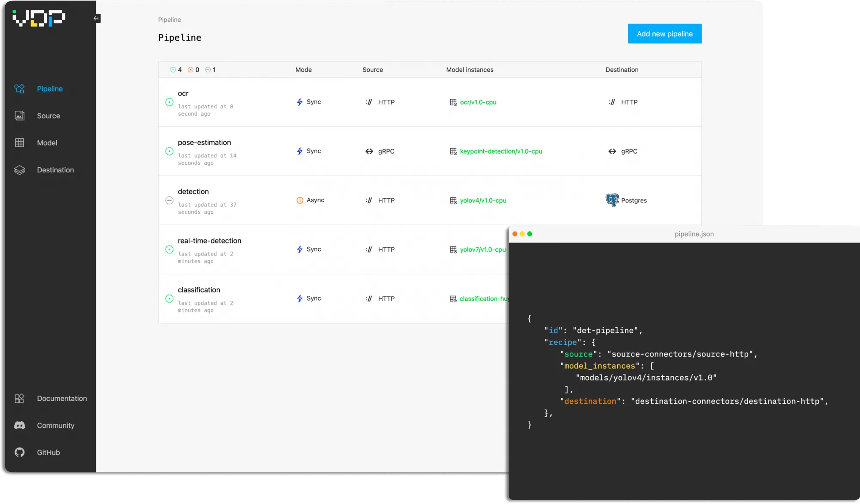Click the Postgres elephant icon

(x=612, y=200)
